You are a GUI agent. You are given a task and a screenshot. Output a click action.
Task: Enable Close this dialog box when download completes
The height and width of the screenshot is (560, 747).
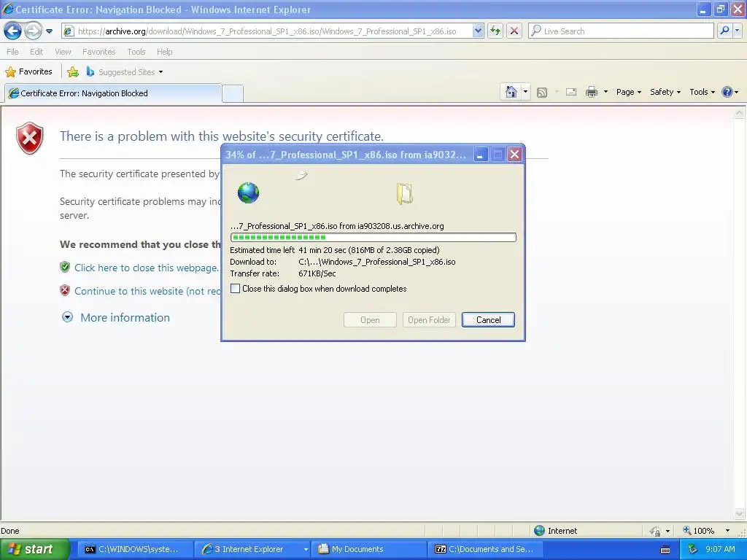[235, 289]
